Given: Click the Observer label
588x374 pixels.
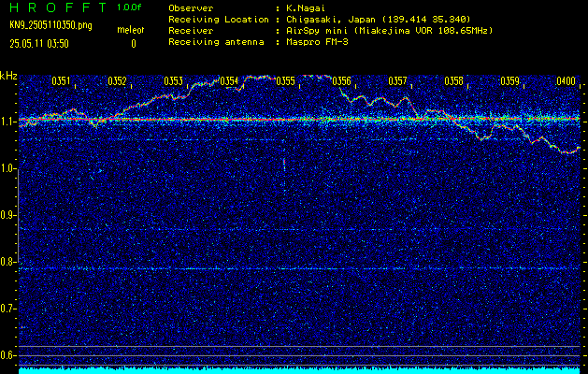Looking at the screenshot, I should (191, 7).
